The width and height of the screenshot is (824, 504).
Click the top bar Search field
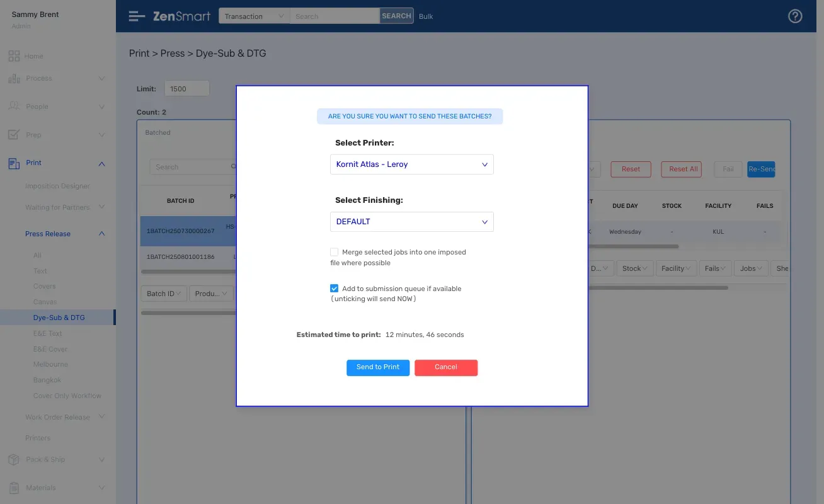(x=335, y=16)
